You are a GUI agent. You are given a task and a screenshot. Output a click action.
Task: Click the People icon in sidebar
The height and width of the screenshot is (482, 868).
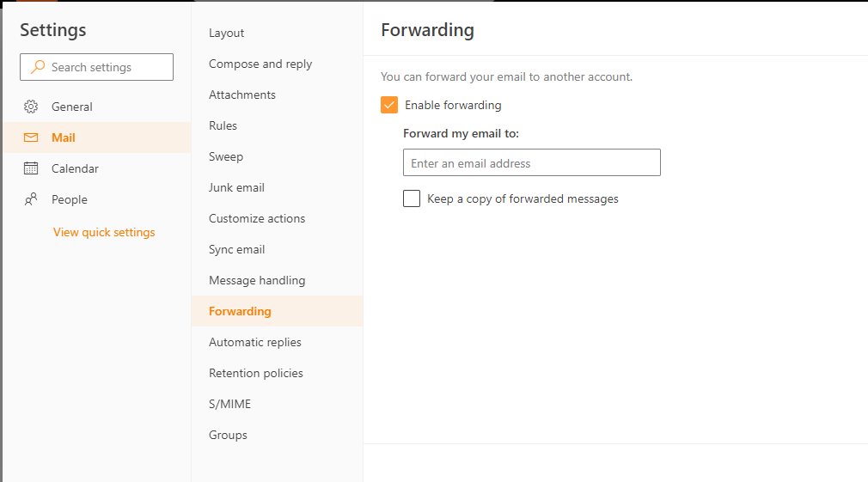[x=31, y=199]
